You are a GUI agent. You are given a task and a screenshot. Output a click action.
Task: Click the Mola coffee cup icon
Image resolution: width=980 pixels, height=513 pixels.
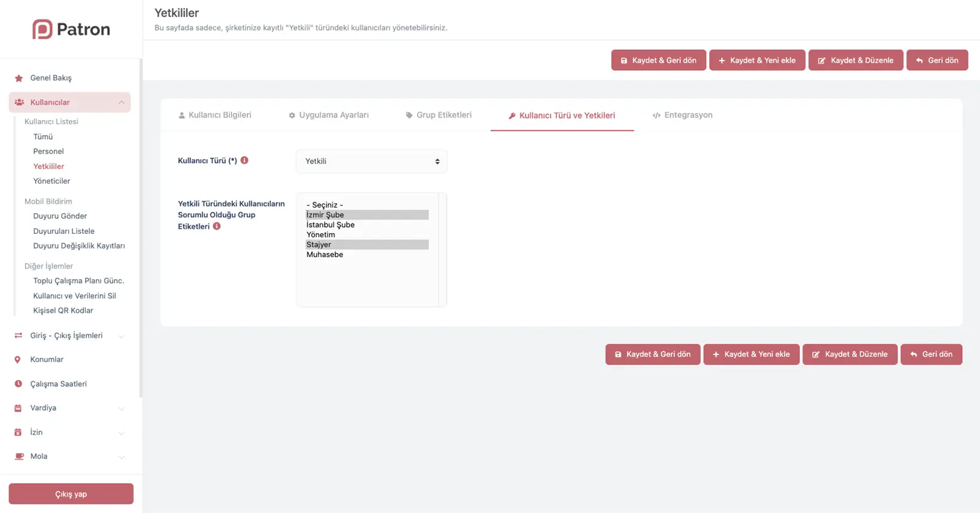tap(19, 457)
